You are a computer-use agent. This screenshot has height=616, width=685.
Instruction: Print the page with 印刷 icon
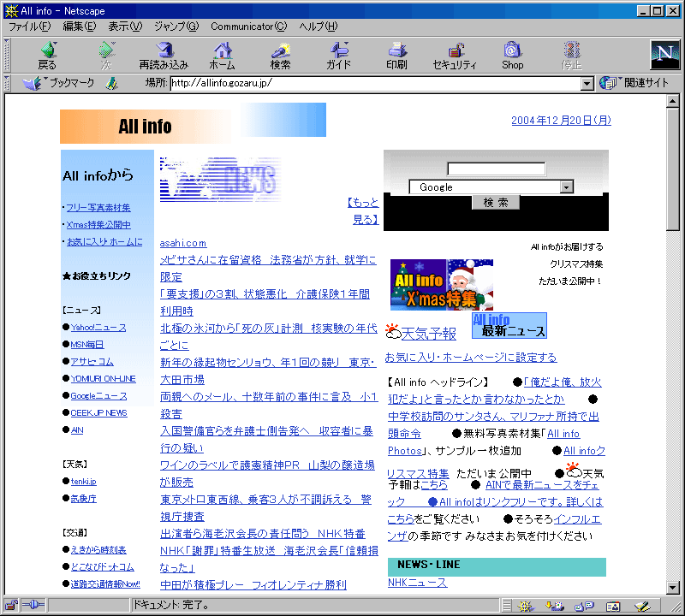tap(396, 56)
